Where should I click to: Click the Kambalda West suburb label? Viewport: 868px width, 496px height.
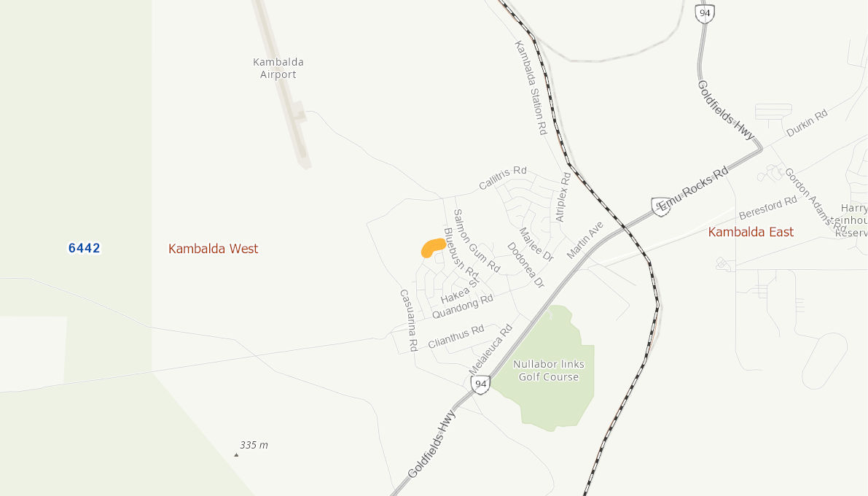click(x=213, y=249)
